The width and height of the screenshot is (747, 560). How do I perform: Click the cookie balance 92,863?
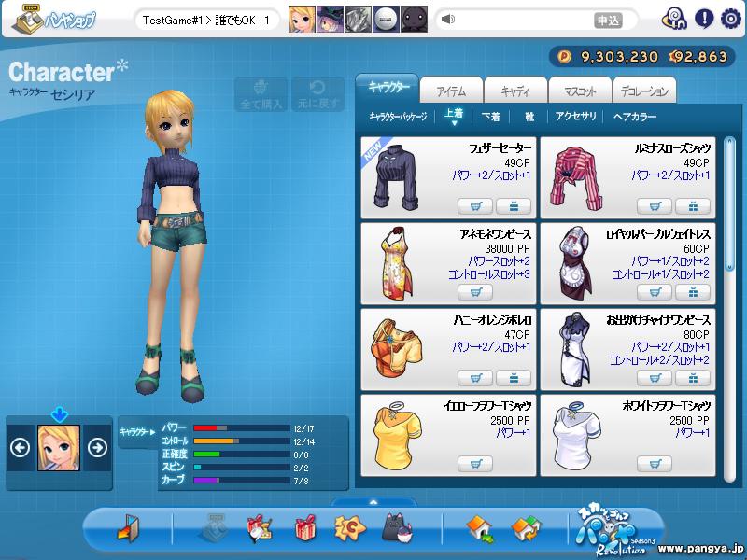pos(700,57)
